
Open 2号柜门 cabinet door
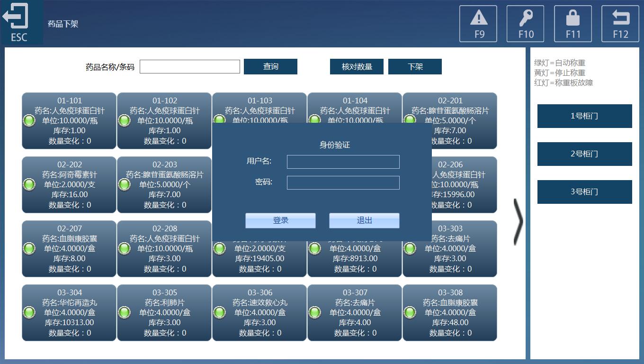pyautogui.click(x=584, y=154)
